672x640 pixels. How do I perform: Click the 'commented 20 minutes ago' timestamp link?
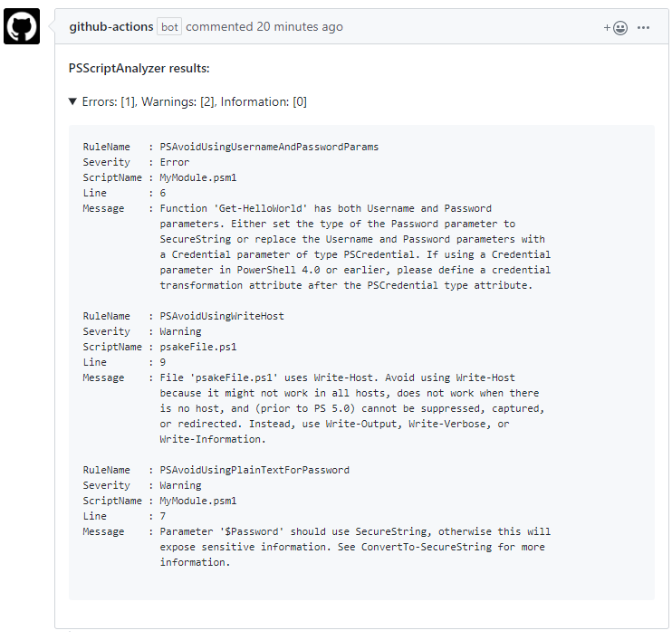point(264,26)
